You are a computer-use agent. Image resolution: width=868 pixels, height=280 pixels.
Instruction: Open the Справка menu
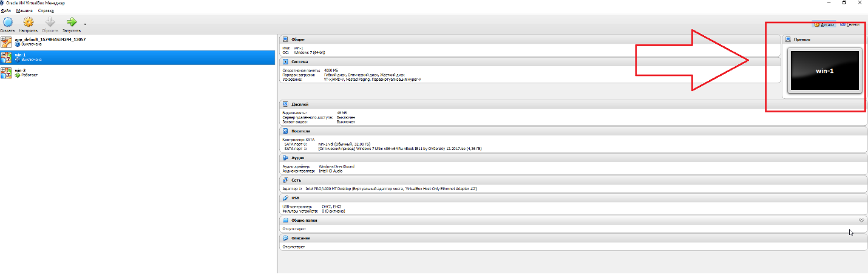(46, 11)
